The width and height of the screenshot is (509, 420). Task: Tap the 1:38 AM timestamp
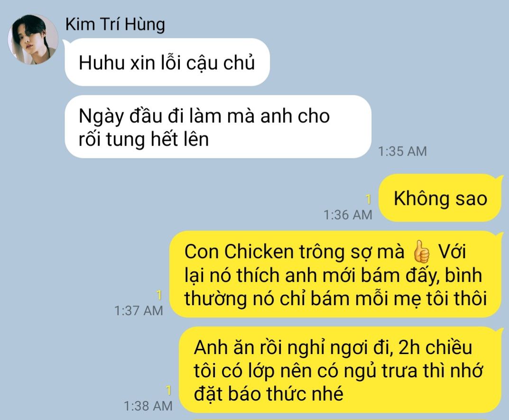(148, 406)
